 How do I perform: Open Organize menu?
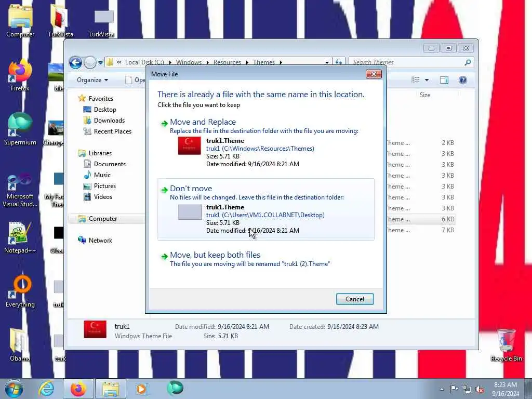click(92, 80)
